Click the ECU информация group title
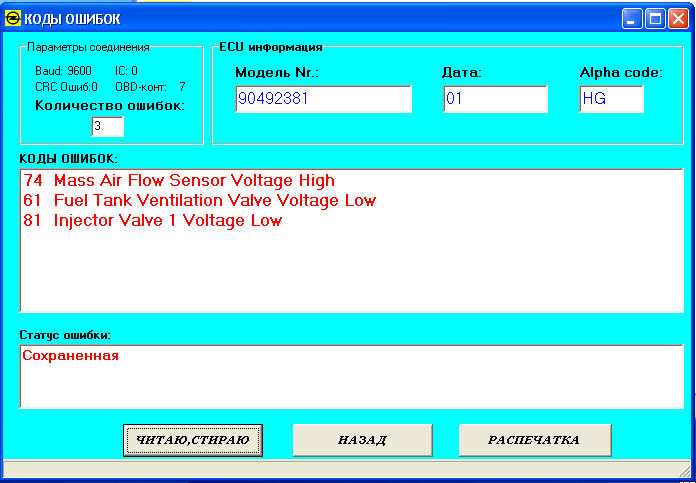Screen dimensions: 696x483 pyautogui.click(x=271, y=47)
